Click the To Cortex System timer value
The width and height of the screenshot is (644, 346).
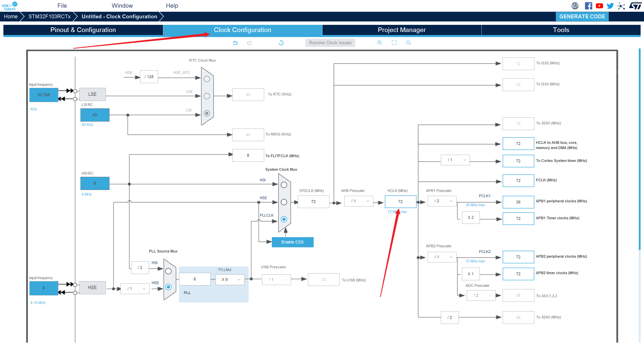coord(518,161)
